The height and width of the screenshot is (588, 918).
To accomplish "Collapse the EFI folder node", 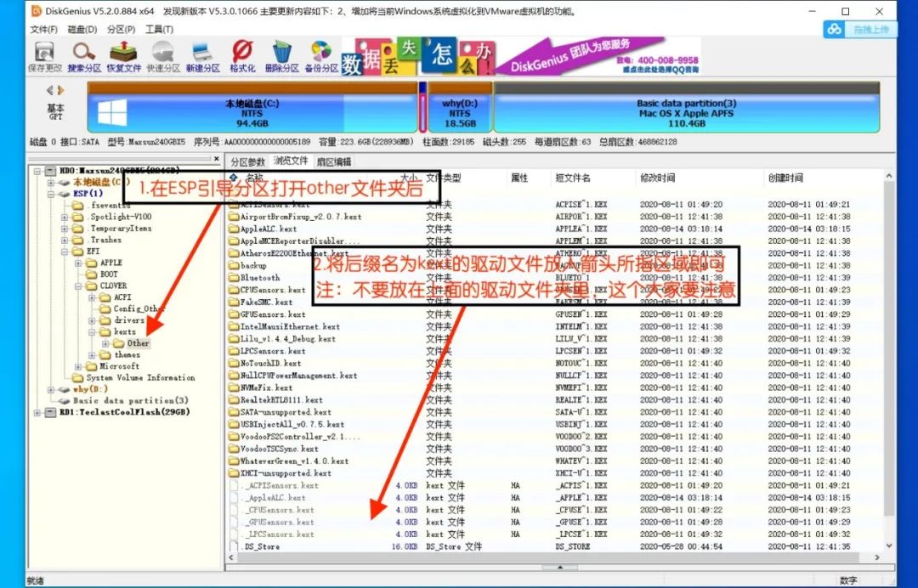I will pyautogui.click(x=65, y=252).
